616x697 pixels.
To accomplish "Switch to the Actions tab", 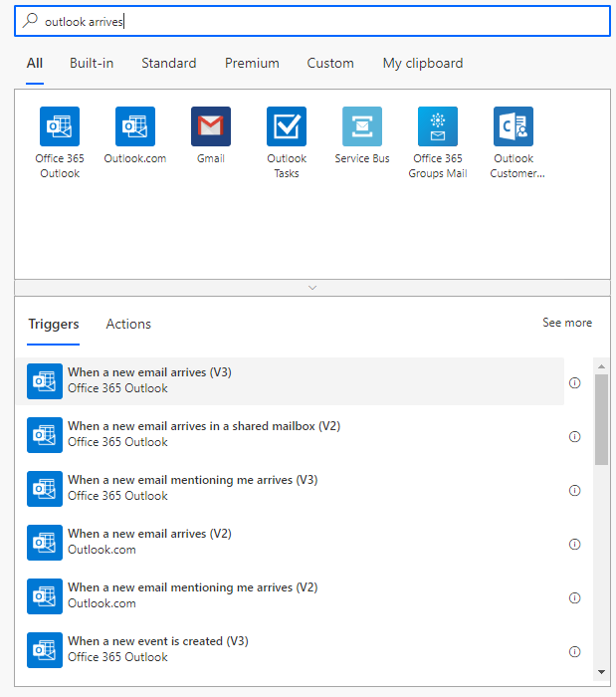I will tap(128, 324).
